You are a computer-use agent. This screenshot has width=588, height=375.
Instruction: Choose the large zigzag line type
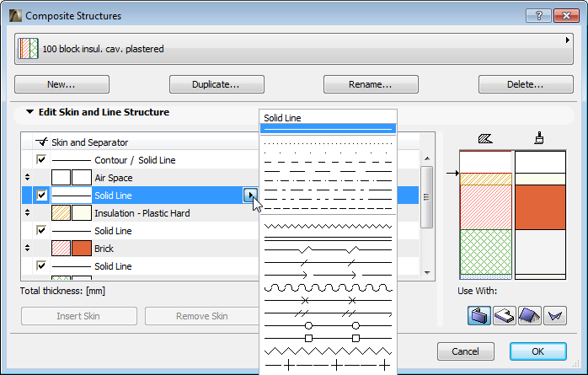pyautogui.click(x=329, y=351)
